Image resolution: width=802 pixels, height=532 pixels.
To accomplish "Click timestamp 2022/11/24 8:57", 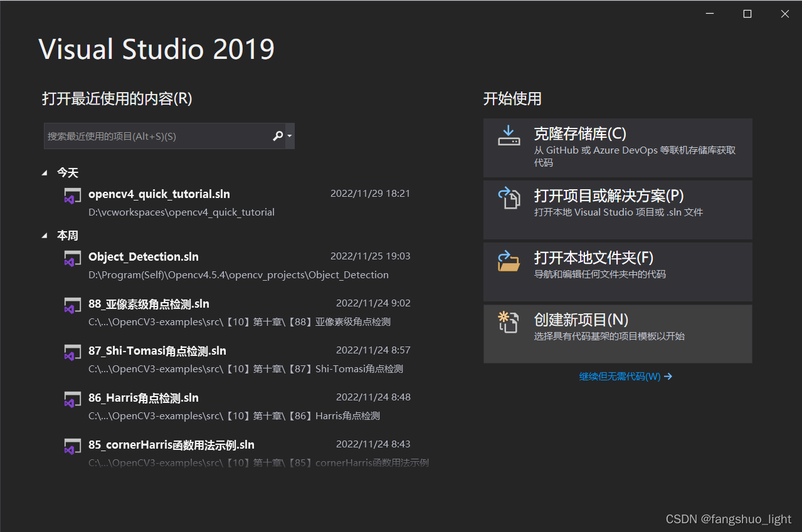I will click(373, 350).
